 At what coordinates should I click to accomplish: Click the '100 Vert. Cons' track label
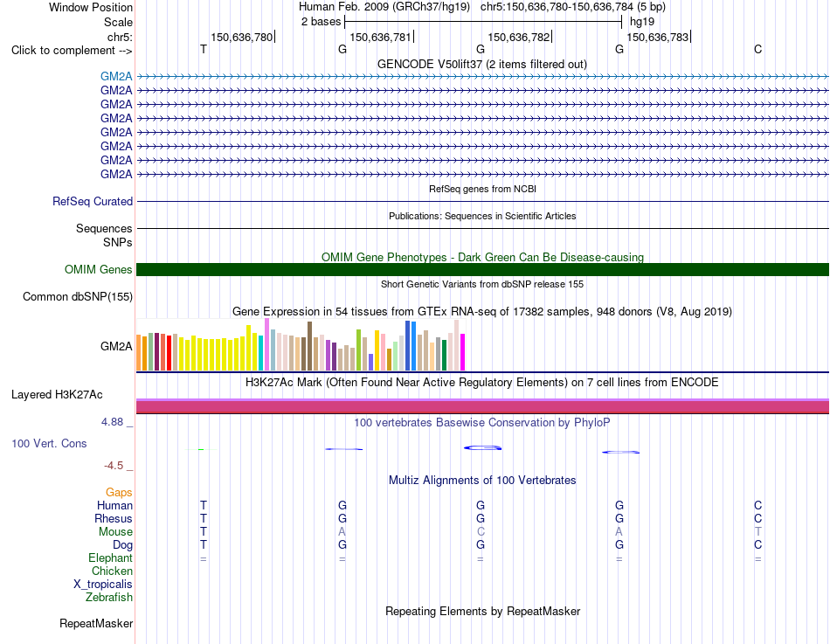(49, 443)
